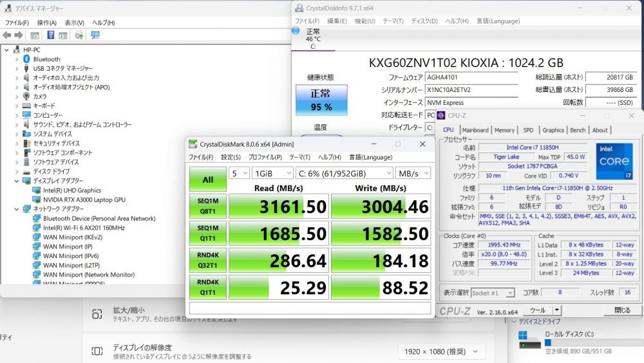
Task: Open the 設定(S) menu in CrystalDiskMark
Action: [x=231, y=157]
